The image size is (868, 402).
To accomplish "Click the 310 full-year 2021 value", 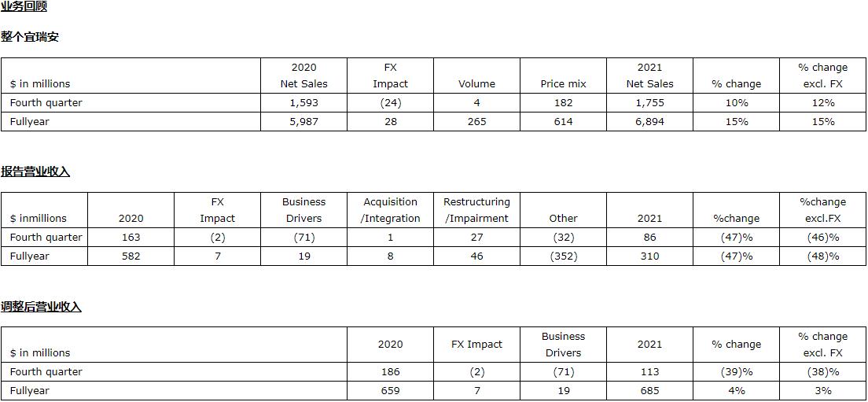I will coord(649,256).
